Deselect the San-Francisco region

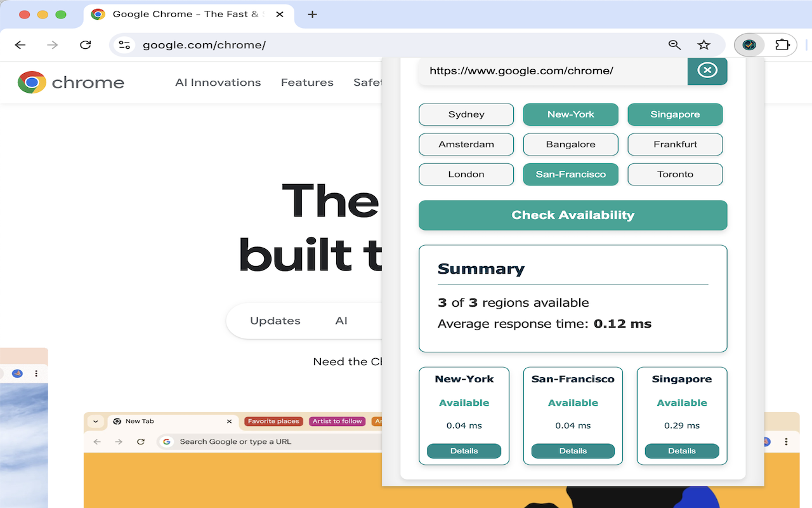(x=571, y=174)
